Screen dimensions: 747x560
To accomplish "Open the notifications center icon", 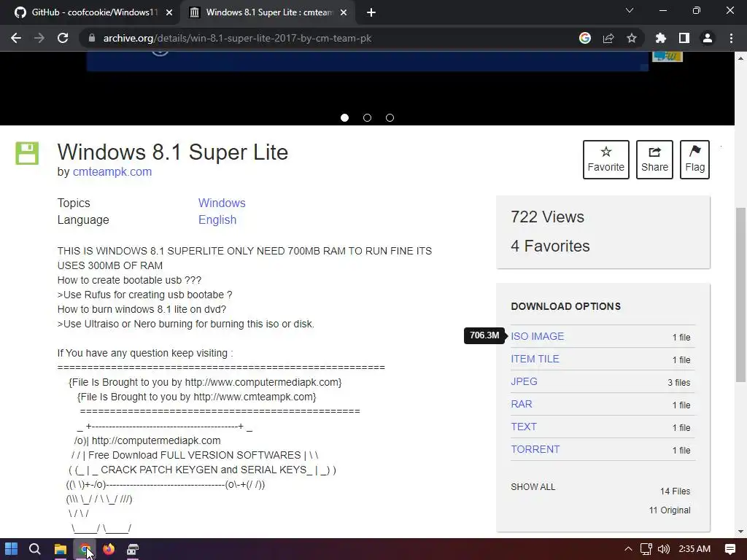I will tap(730, 549).
